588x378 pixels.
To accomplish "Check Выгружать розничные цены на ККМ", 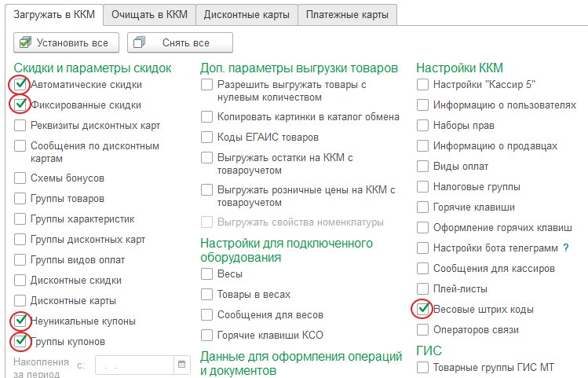I will 206,189.
